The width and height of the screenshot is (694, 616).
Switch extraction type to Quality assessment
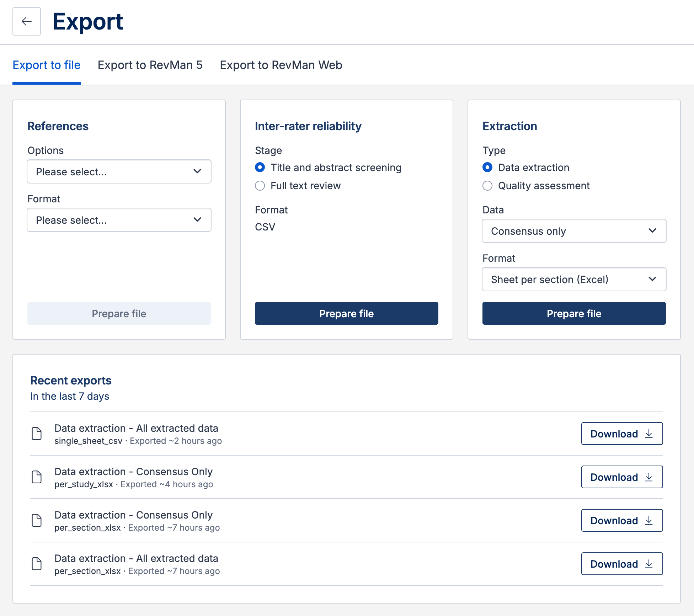click(487, 186)
